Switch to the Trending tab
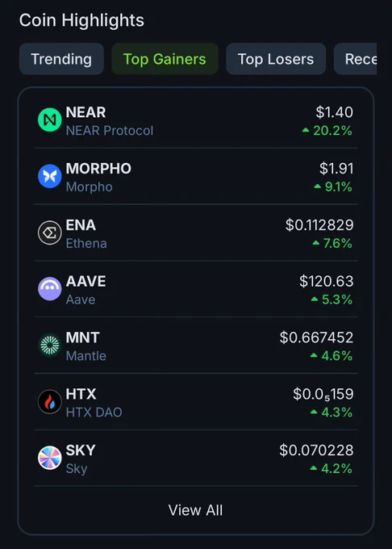 61,59
